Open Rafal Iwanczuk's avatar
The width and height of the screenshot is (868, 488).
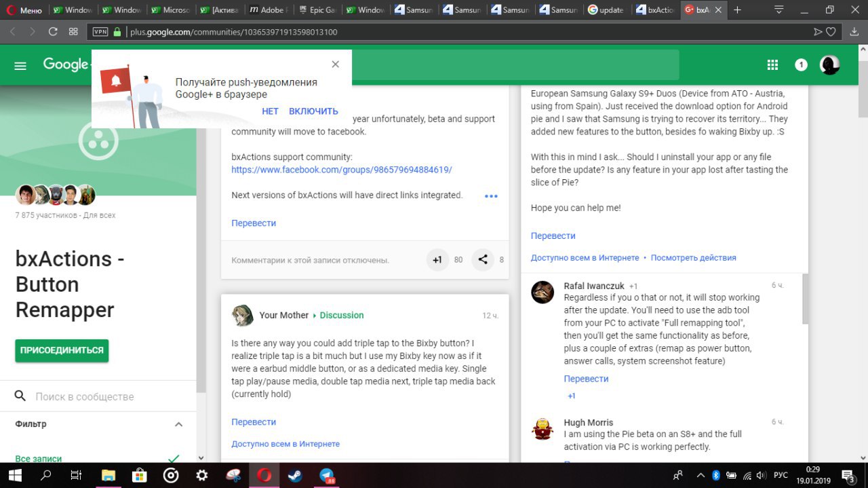click(542, 292)
